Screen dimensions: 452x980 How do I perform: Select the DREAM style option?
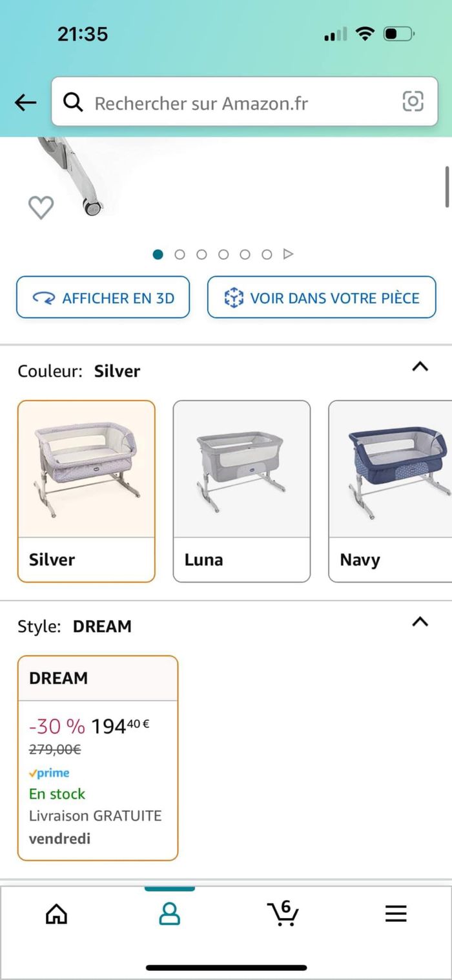pos(98,757)
